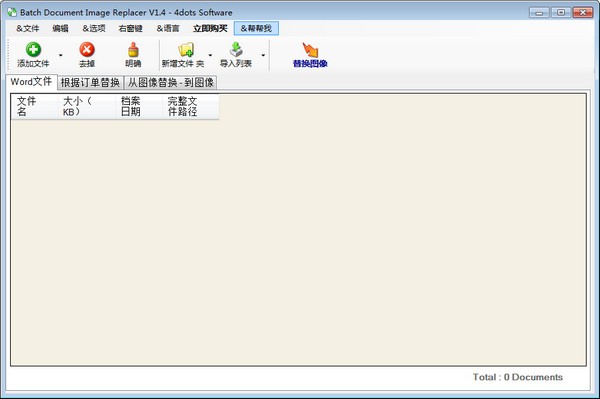
Task: Open the 立即购买 (Buy Now) menu
Action: pyautogui.click(x=210, y=28)
